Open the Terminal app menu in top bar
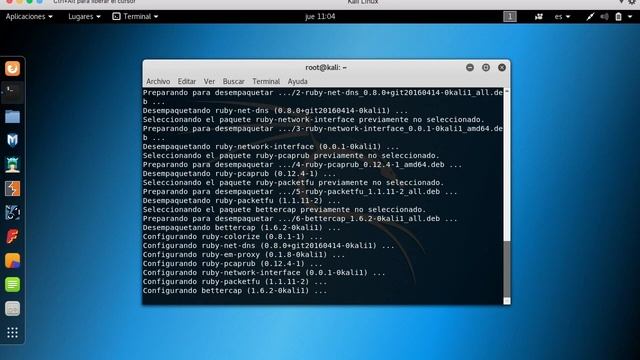Viewport: 640px width, 360px height. tap(135, 16)
